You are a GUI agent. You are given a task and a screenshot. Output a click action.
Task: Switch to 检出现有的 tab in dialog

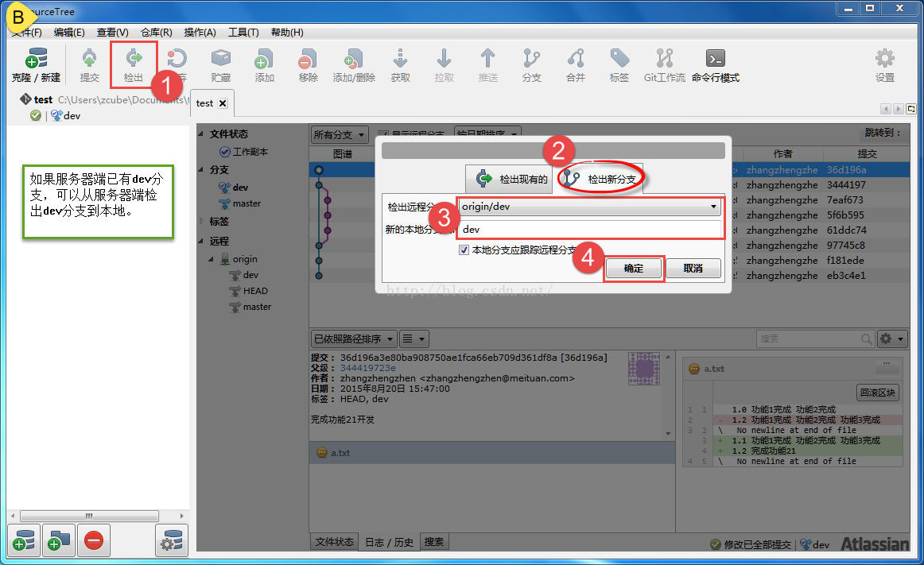509,179
